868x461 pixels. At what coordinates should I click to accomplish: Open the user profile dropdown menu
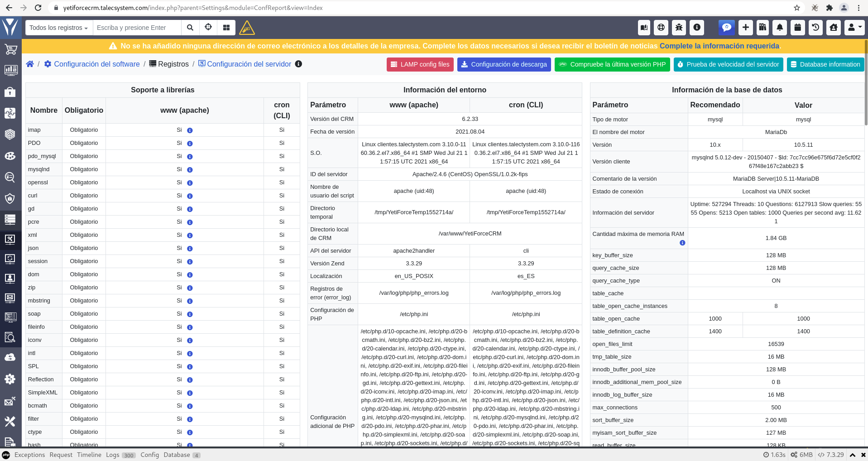click(854, 28)
